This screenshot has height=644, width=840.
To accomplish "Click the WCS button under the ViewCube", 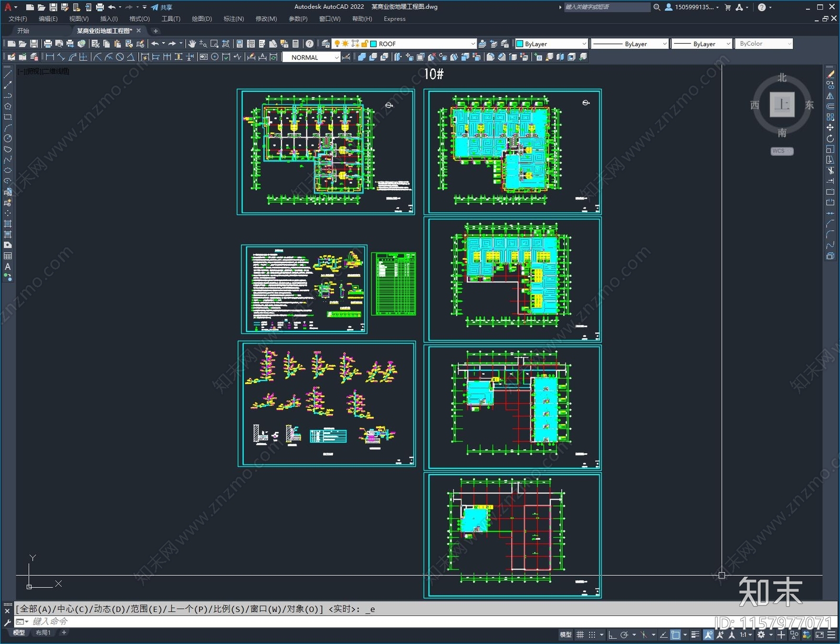I will (782, 151).
